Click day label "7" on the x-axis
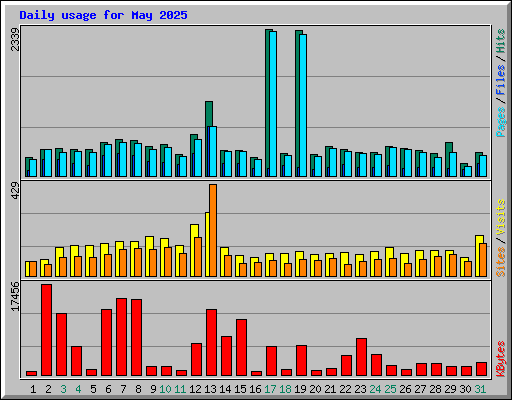 pyautogui.click(x=123, y=389)
